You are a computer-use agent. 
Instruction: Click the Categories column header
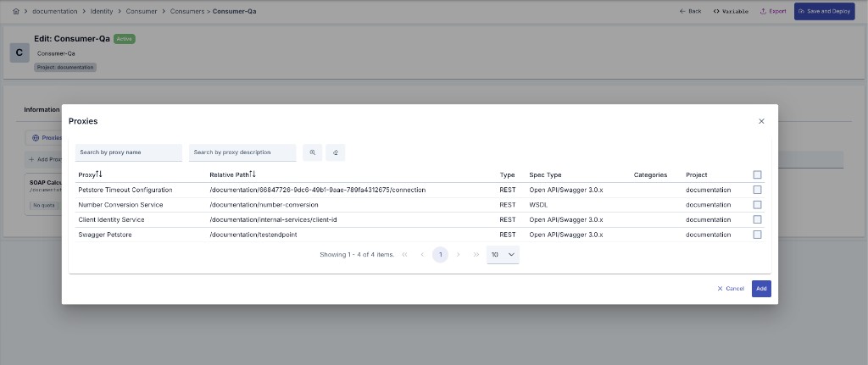tap(650, 174)
